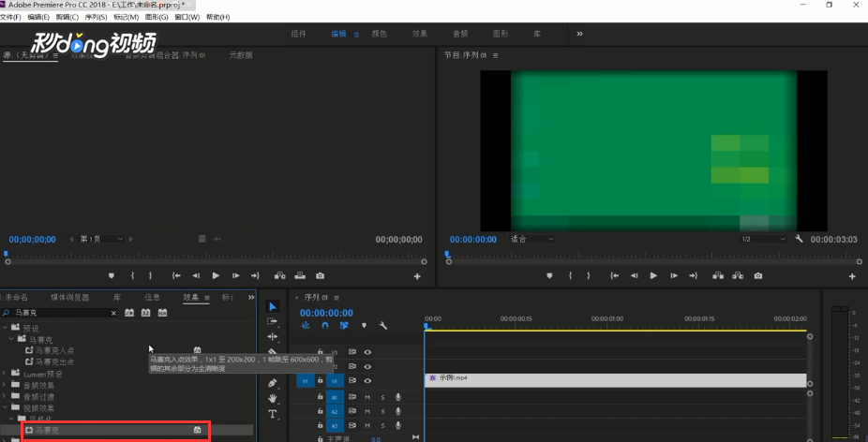Enable voice-over record on A3
The image size is (868, 442).
(397, 425)
